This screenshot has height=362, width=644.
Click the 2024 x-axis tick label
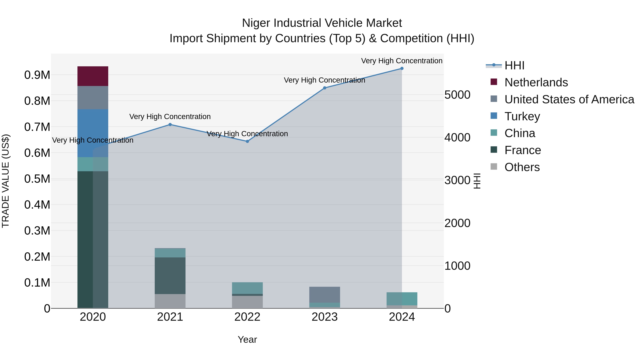pyautogui.click(x=402, y=317)
